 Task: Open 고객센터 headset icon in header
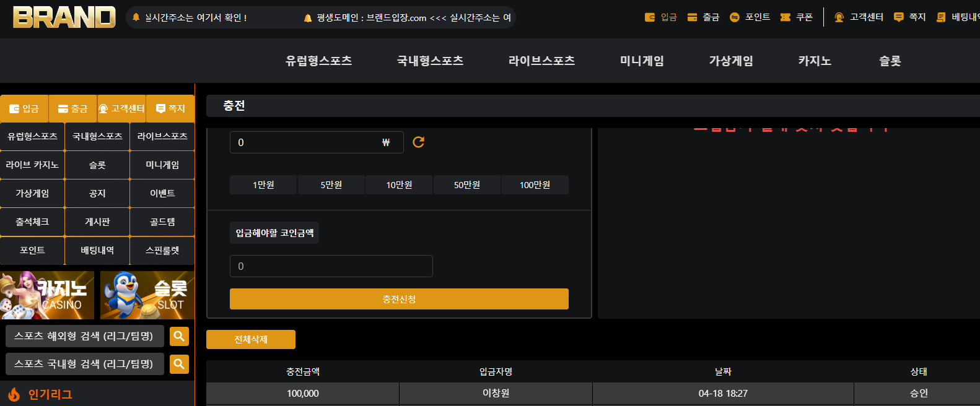click(839, 17)
